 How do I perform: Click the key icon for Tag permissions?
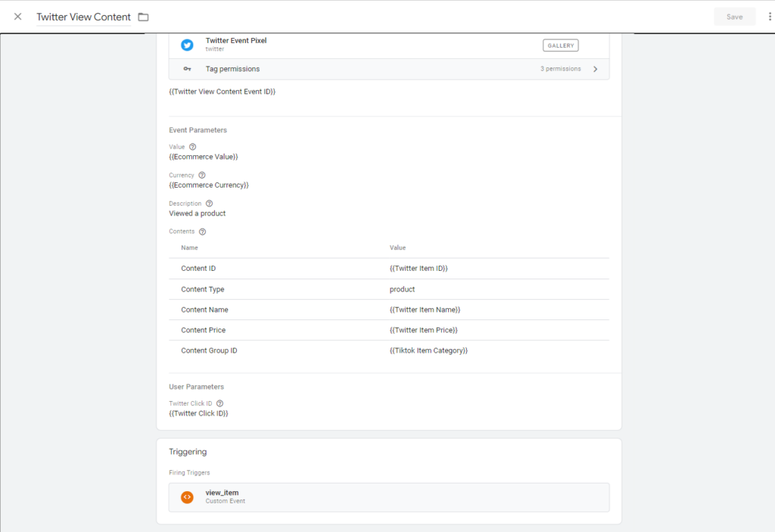(x=187, y=69)
